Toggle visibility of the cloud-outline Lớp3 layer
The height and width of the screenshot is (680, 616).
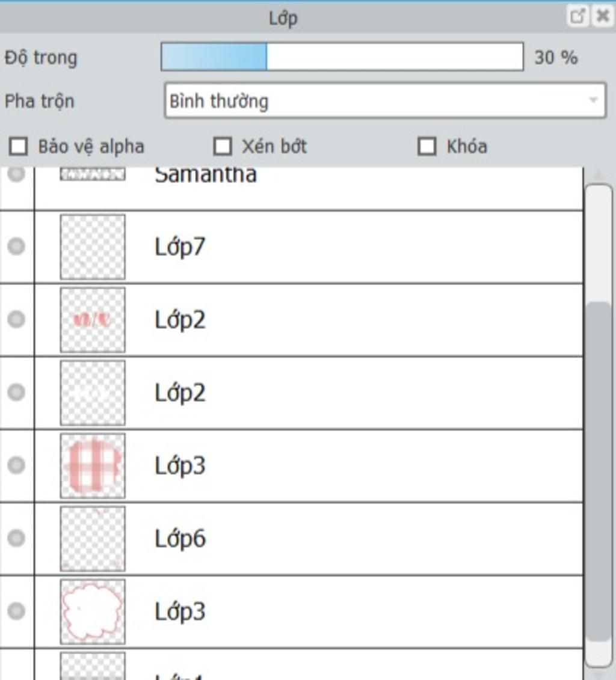click(x=16, y=611)
